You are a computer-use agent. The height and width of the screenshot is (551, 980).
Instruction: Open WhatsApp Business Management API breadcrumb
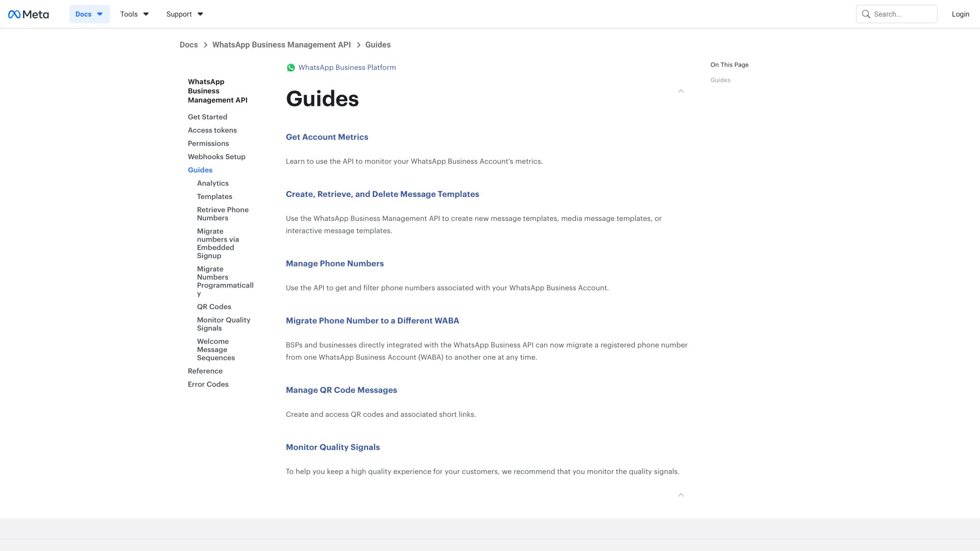point(281,45)
